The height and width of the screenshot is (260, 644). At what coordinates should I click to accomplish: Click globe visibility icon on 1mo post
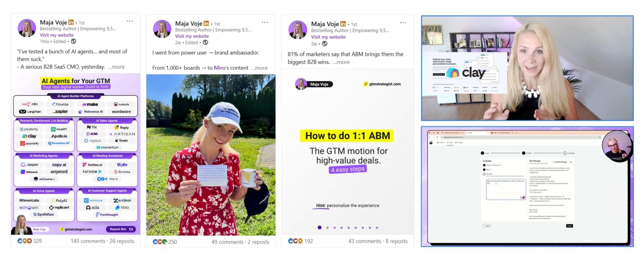[x=74, y=42]
